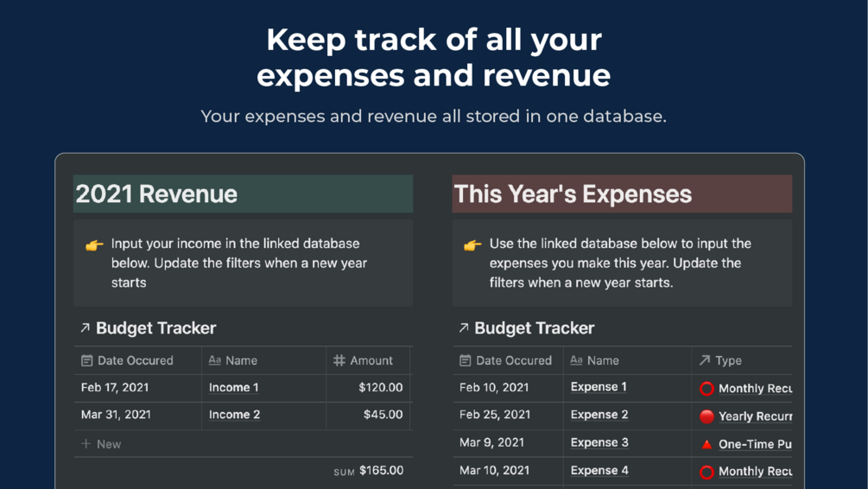868x489 pixels.
Task: Open the Type column header menu
Action: click(x=728, y=361)
